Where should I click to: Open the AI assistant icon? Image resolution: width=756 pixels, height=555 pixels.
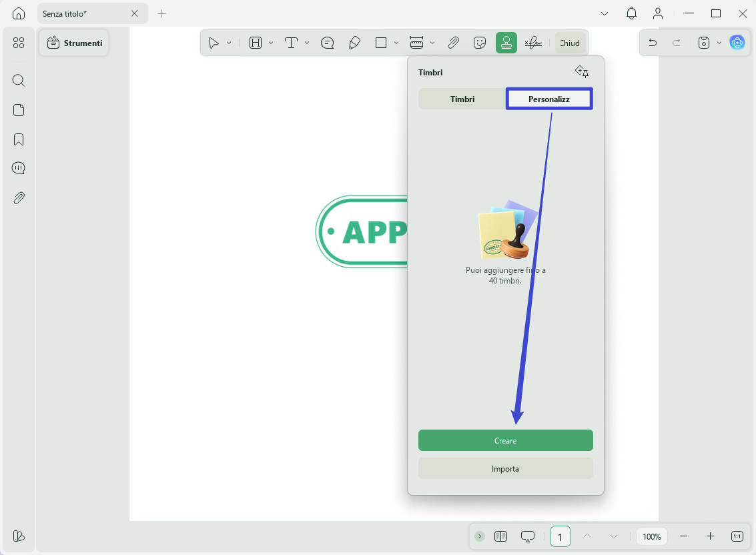737,43
